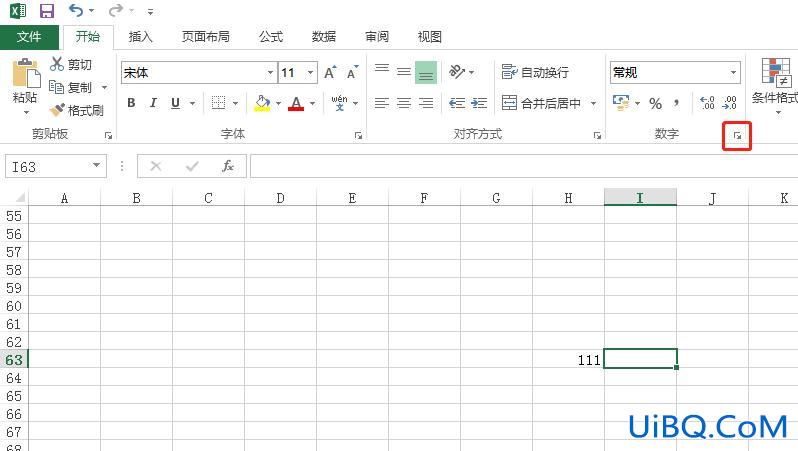Image resolution: width=798 pixels, height=451 pixels.
Task: Align text right
Action: tap(426, 103)
